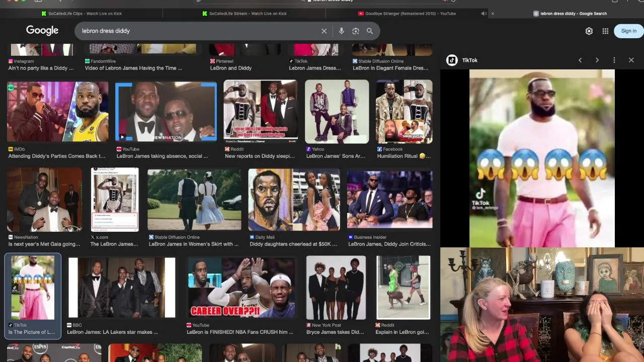Open Google Lens image search

click(356, 31)
